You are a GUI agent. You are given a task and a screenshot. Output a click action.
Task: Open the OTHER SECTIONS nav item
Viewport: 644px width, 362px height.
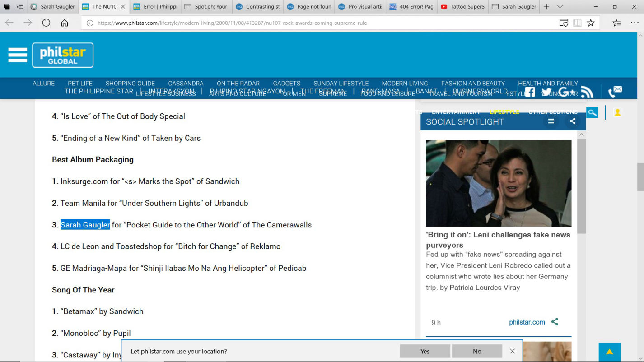pyautogui.click(x=553, y=112)
